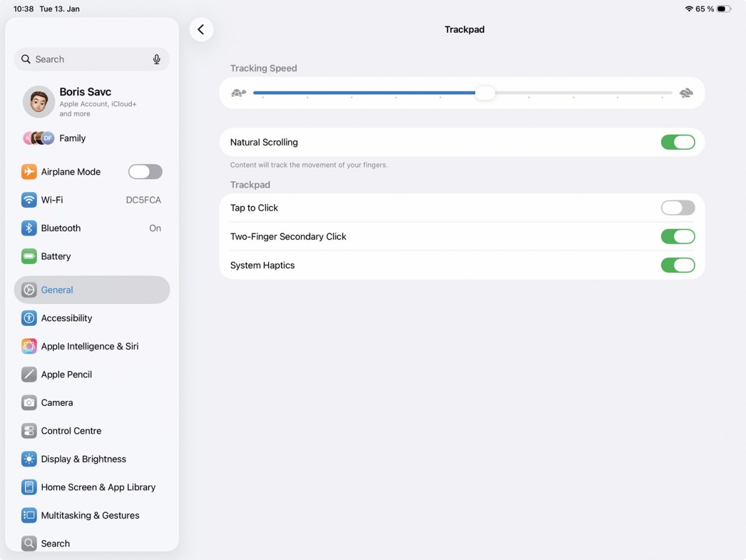Open Wi-Fi settings via its icon

(29, 200)
